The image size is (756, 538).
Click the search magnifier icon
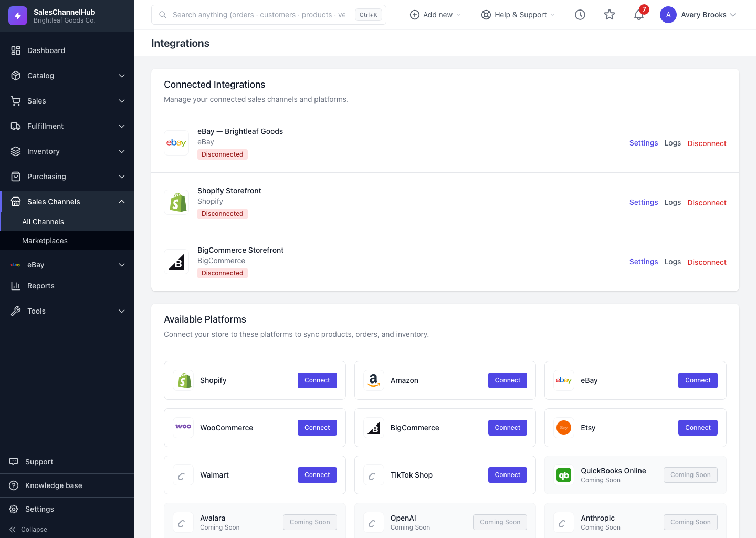tap(163, 15)
